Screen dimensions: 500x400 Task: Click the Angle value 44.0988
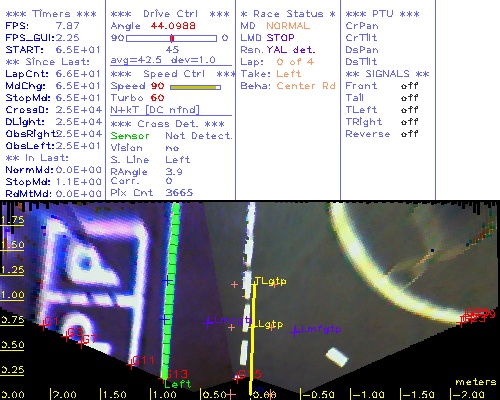[173, 26]
